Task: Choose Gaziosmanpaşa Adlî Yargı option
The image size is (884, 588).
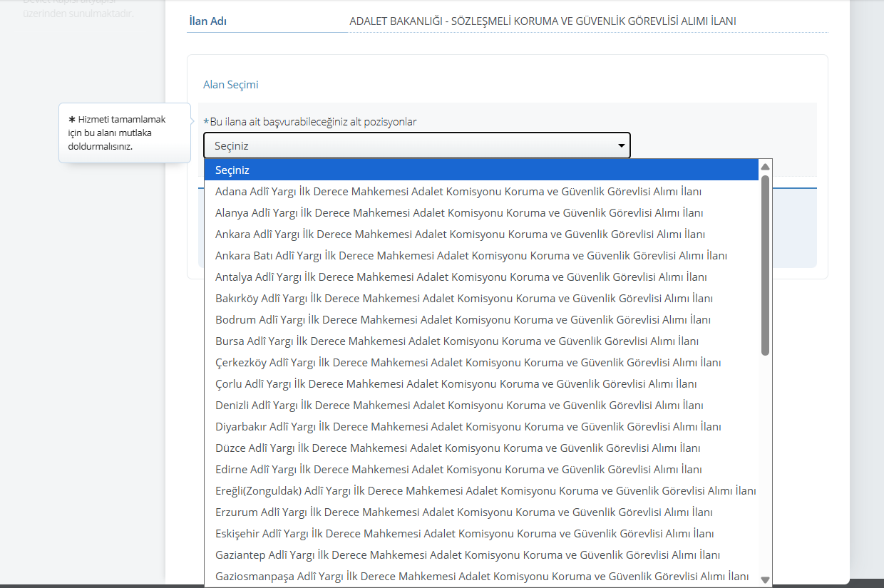Action: 481,577
